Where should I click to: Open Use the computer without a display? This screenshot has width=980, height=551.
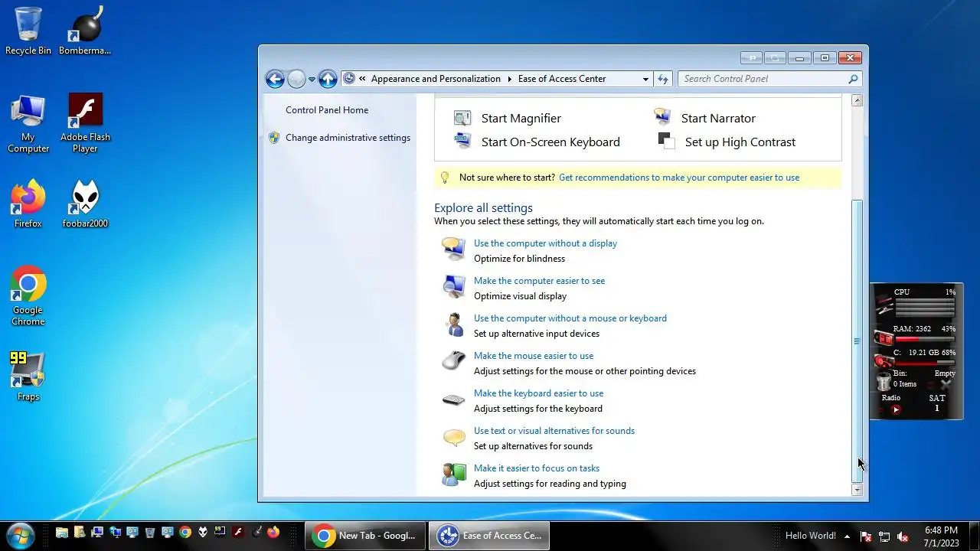tap(545, 243)
